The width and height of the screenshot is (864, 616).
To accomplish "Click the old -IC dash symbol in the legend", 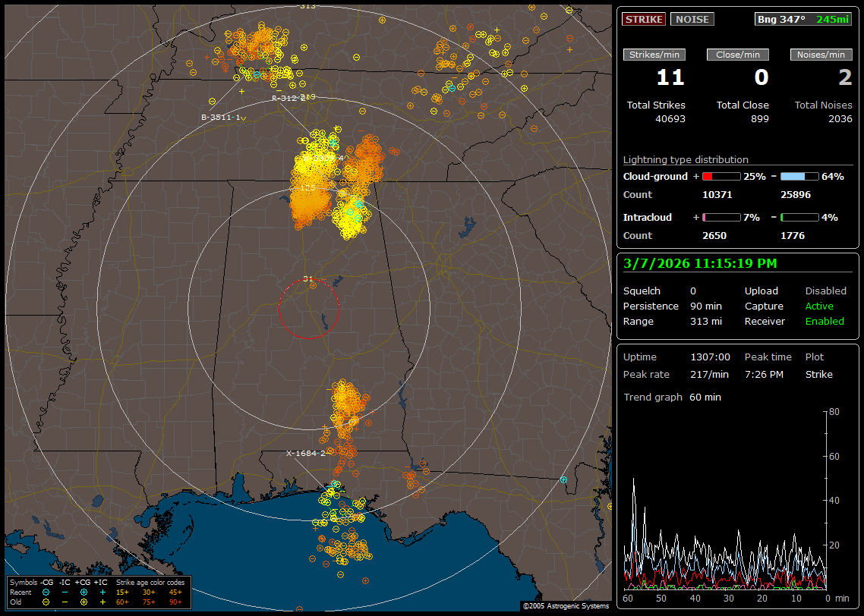I will pyautogui.click(x=65, y=602).
